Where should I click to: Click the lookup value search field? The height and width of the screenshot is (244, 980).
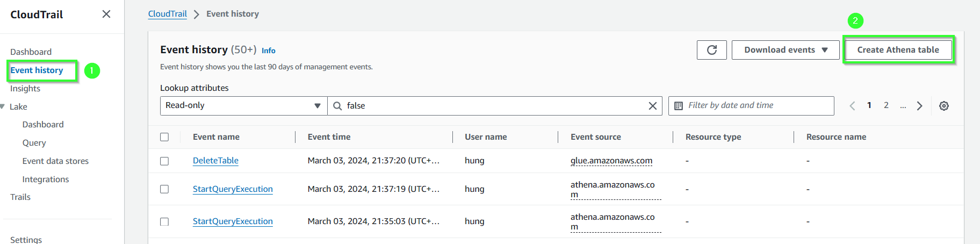494,106
